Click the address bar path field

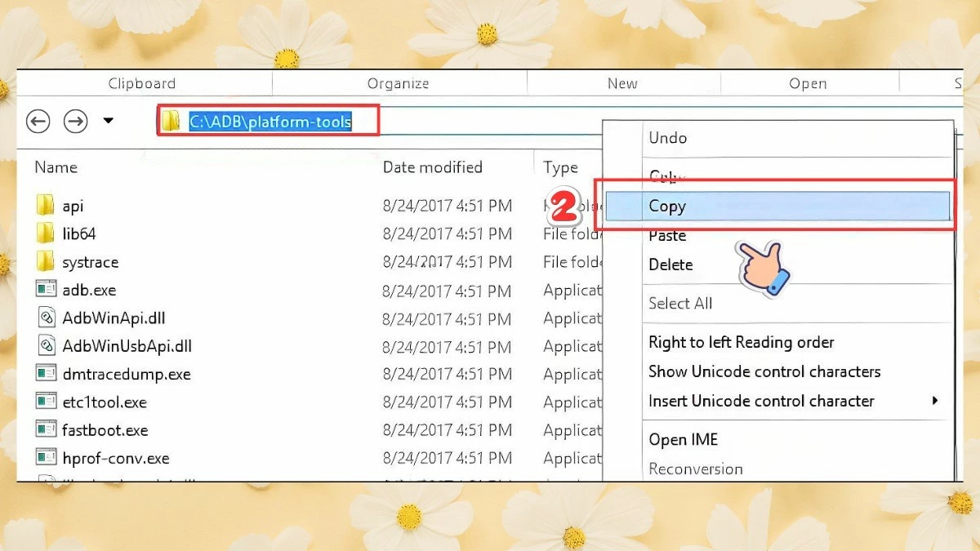click(x=270, y=122)
